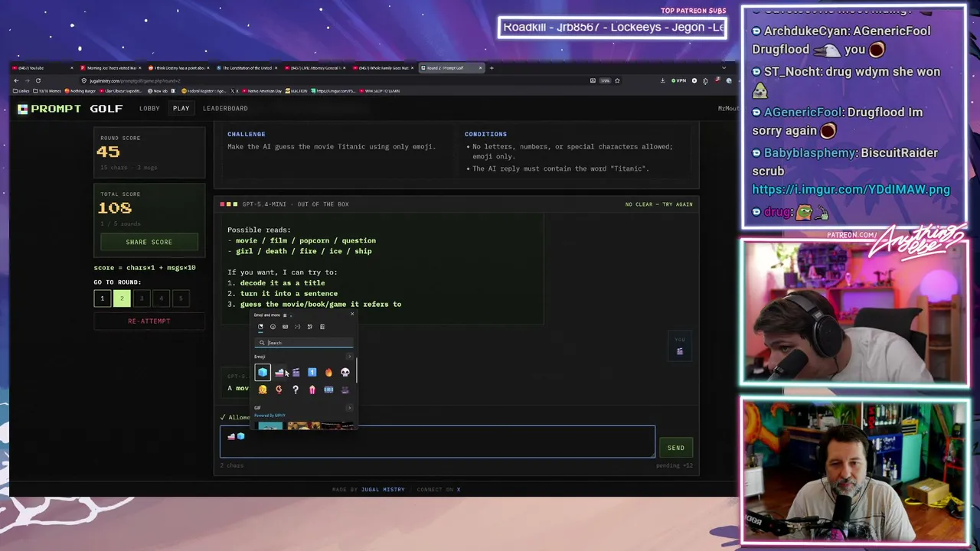Viewport: 980px width, 551px height.
Task: Click the RE-ATTEMPT button
Action: coord(149,321)
